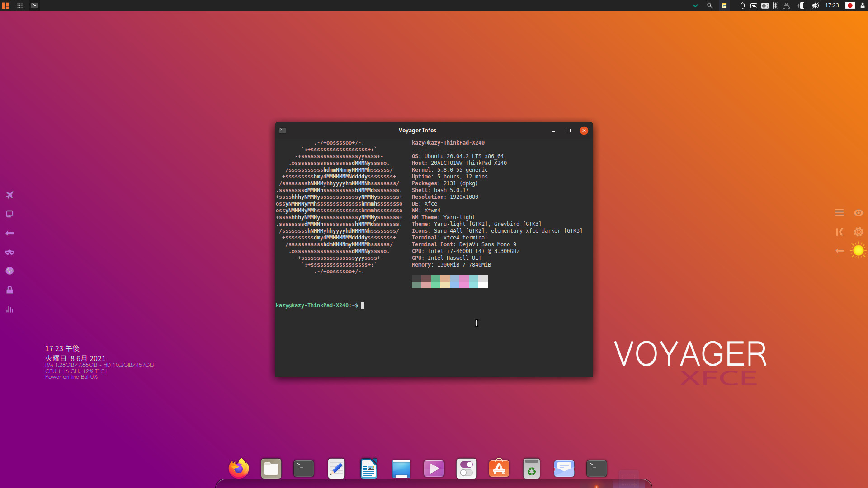Open the file manager from the dock

pos(271,469)
